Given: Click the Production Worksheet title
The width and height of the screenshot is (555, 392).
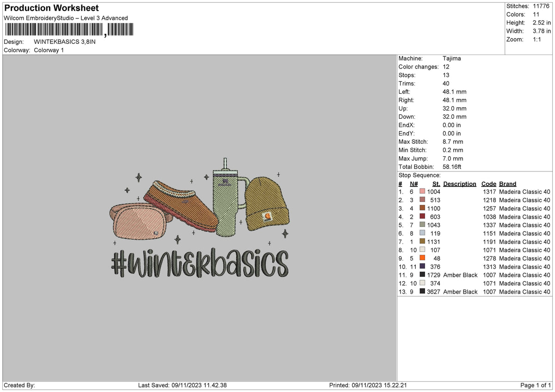Looking at the screenshot, I should pyautogui.click(x=51, y=8).
